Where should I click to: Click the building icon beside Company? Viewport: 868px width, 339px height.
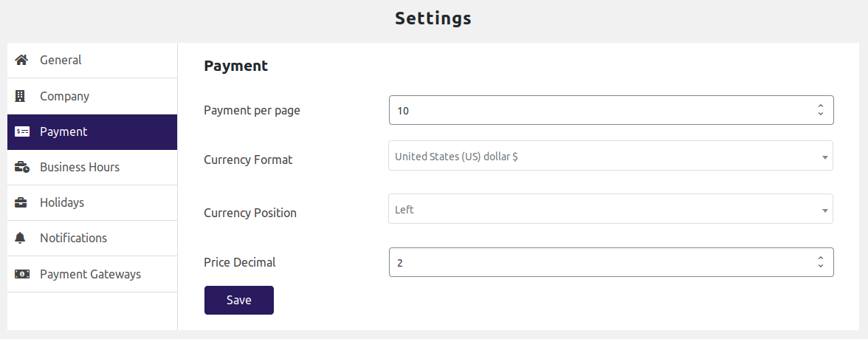21,96
